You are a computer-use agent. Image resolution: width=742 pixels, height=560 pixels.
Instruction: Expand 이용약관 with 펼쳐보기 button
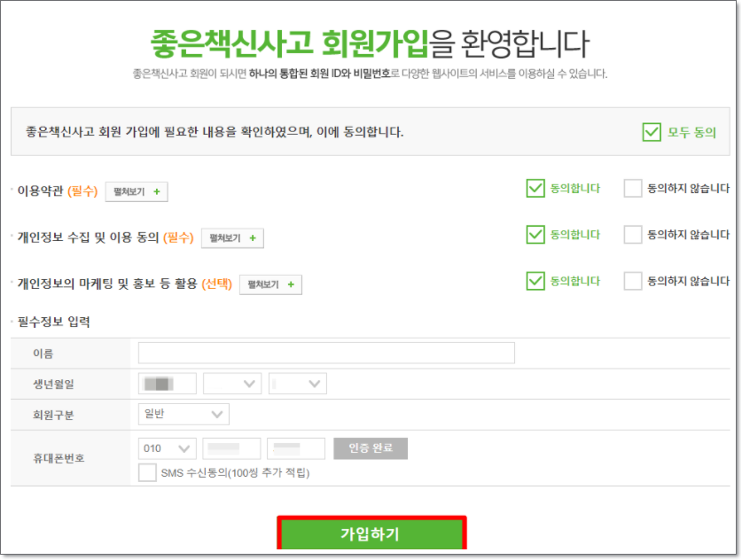[x=137, y=191]
